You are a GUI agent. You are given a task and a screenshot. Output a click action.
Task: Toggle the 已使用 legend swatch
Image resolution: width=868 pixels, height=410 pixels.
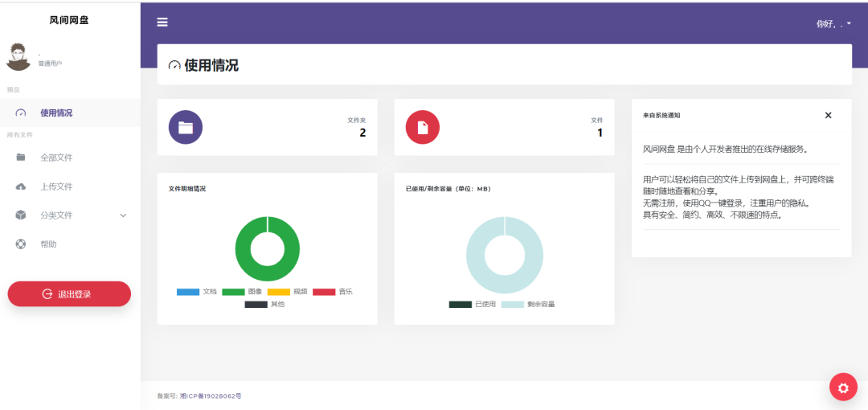click(460, 305)
